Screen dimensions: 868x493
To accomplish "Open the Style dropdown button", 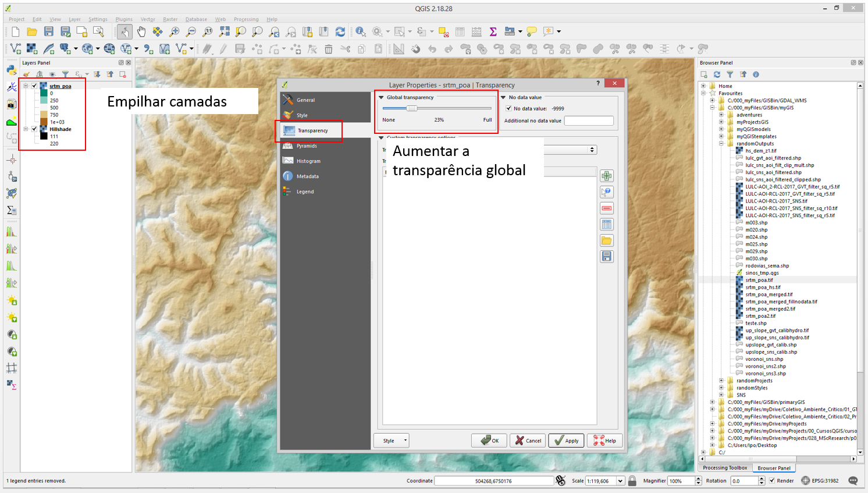I will [x=392, y=441].
